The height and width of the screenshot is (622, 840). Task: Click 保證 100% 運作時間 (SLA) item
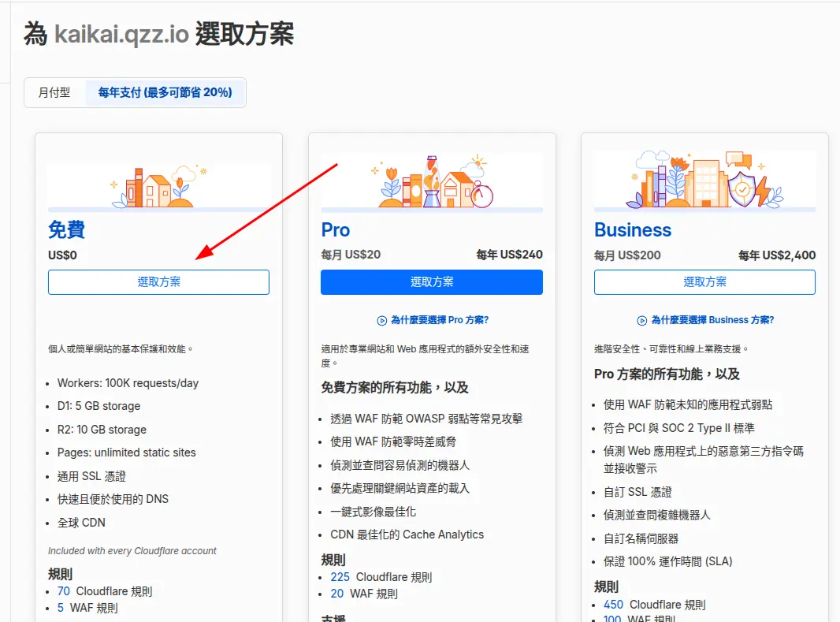(x=668, y=561)
